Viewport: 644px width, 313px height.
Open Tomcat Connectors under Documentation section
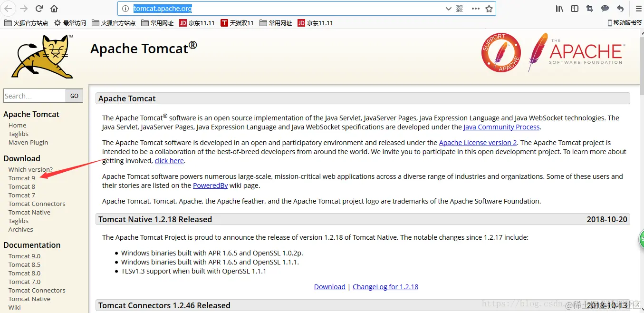pos(37,290)
